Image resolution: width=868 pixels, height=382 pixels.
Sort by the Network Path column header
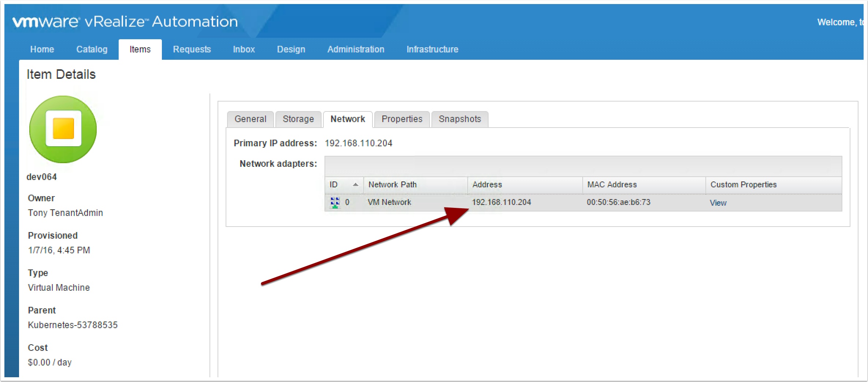(393, 185)
